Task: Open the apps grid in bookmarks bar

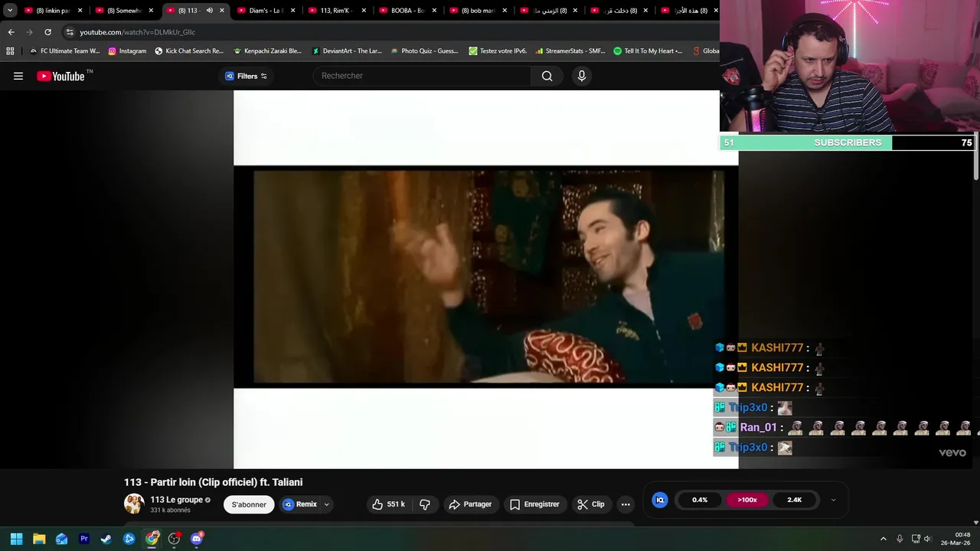Action: 10,51
